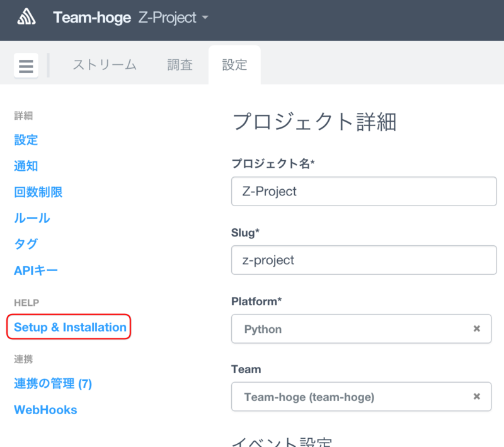Go to 回数制限 settings
Screen dimensions: 504x447
pyautogui.click(x=38, y=192)
